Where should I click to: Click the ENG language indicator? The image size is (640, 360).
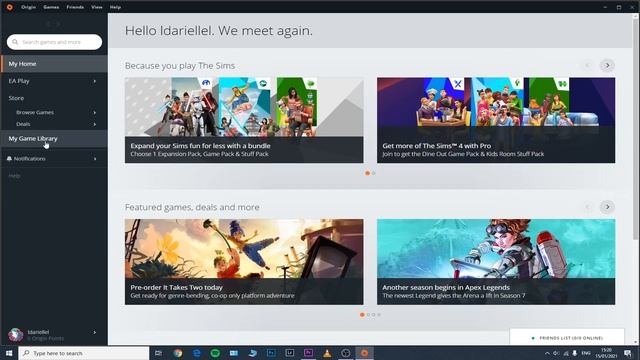pyautogui.click(x=586, y=353)
